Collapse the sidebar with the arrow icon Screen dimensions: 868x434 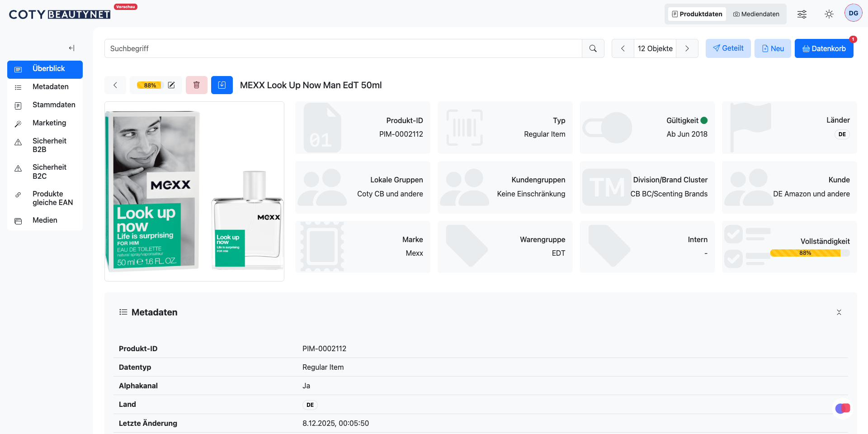click(71, 48)
